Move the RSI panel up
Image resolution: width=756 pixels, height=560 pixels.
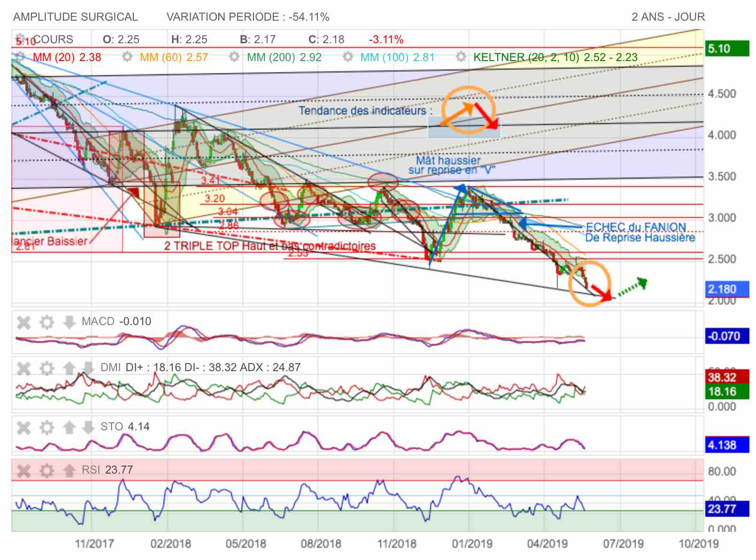pos(69,470)
